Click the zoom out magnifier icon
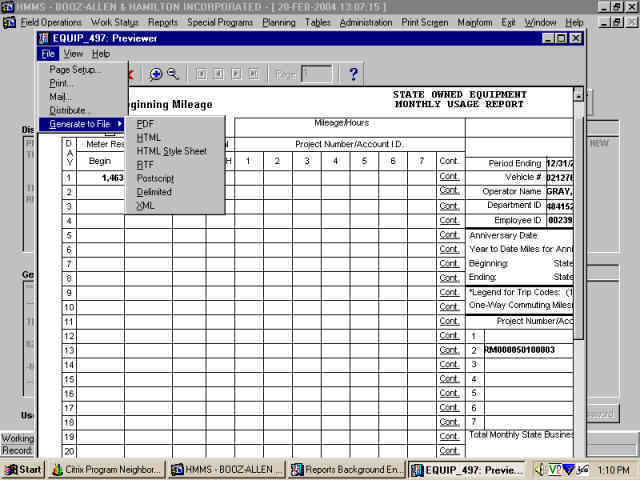 click(172, 74)
